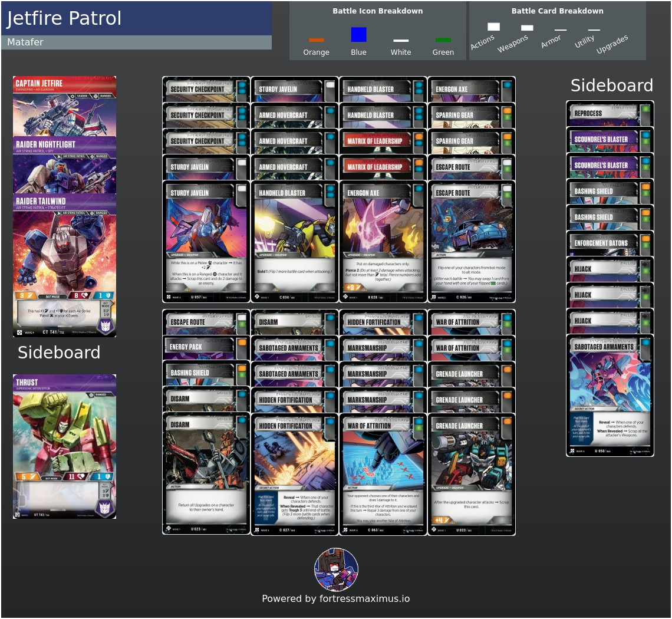Click the Sideboard heading above the Thrust card
The height and width of the screenshot is (619, 672).
click(x=59, y=353)
